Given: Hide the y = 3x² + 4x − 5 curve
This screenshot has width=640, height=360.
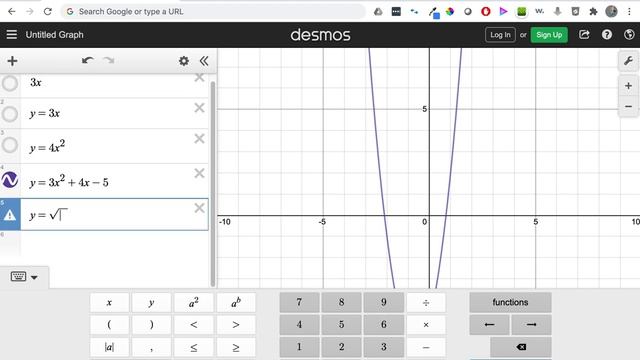Looking at the screenshot, I should tap(10, 180).
